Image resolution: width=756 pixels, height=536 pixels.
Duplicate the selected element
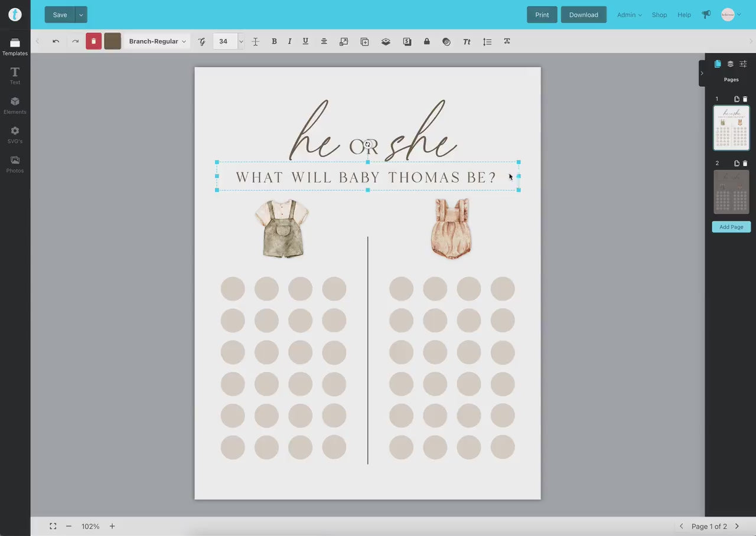pos(364,41)
